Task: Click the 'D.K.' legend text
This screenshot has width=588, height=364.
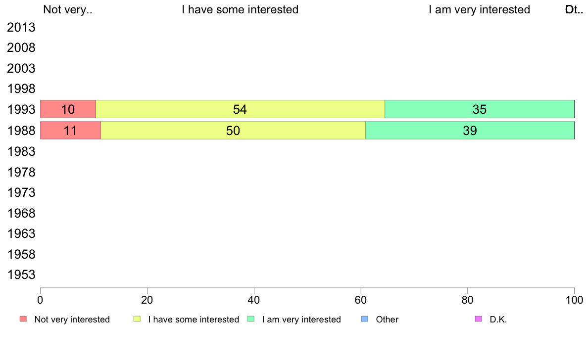Action: [x=498, y=319]
